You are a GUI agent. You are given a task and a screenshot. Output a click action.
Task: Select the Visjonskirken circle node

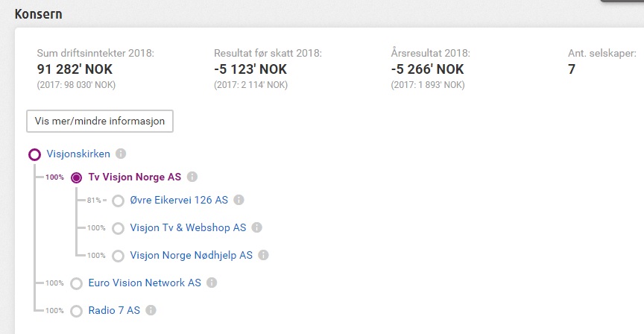click(x=34, y=154)
